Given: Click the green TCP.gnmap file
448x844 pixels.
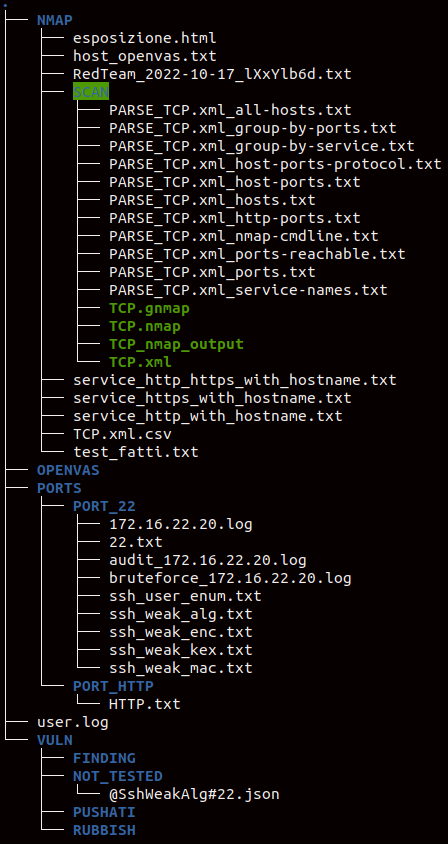Looking at the screenshot, I should click(x=149, y=308).
